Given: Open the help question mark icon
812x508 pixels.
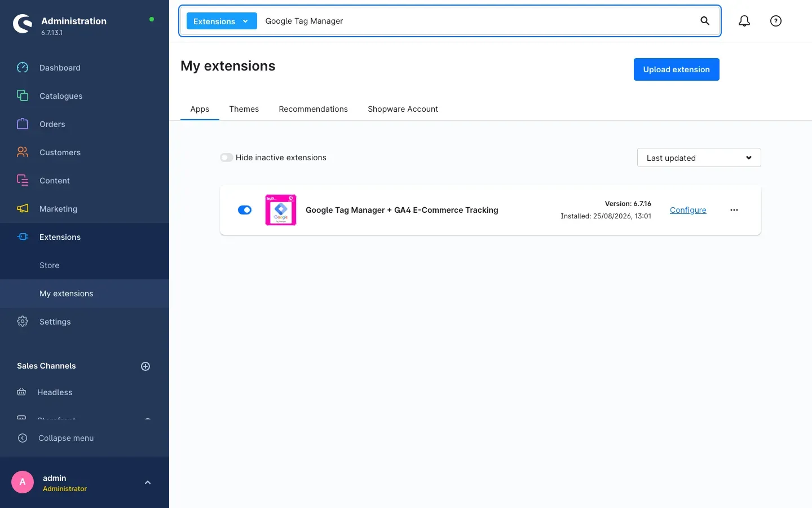Looking at the screenshot, I should (x=776, y=21).
